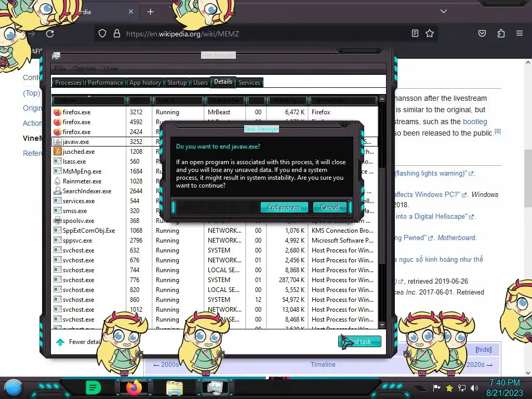Select the MsMpEng.exe process name
532x399 pixels.
point(82,171)
